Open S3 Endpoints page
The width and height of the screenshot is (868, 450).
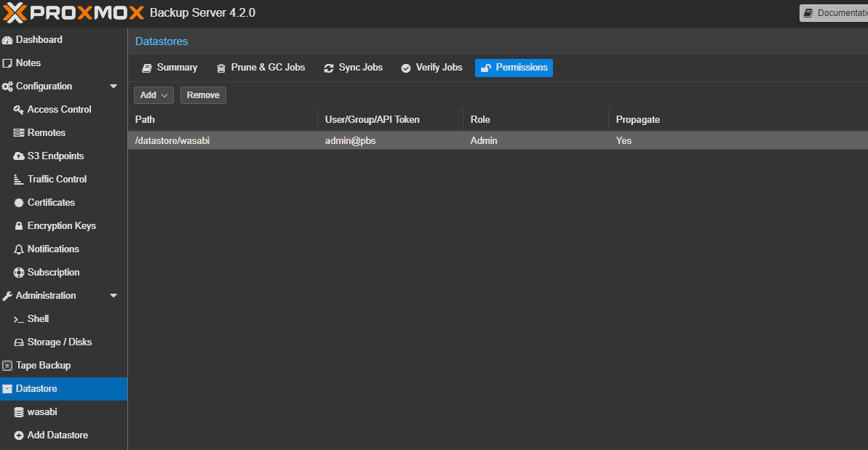pyautogui.click(x=63, y=156)
